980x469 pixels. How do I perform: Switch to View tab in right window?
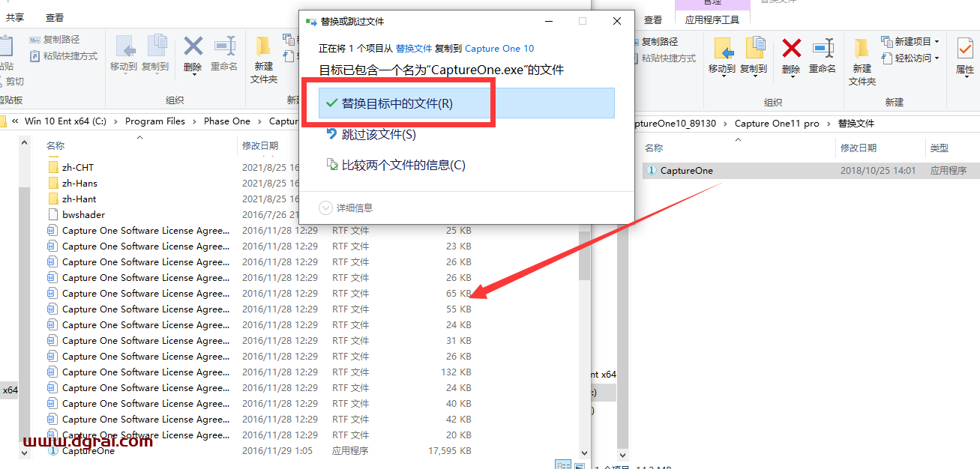[x=653, y=19]
